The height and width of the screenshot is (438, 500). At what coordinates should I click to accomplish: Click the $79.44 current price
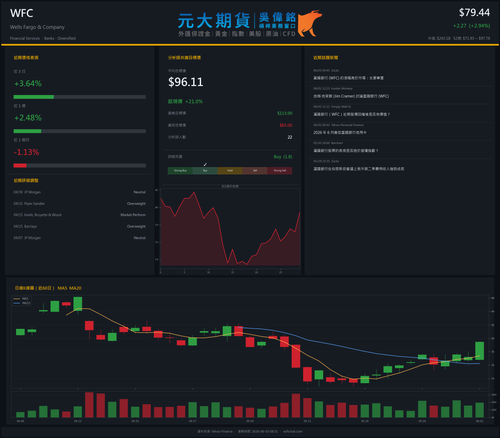[474, 13]
